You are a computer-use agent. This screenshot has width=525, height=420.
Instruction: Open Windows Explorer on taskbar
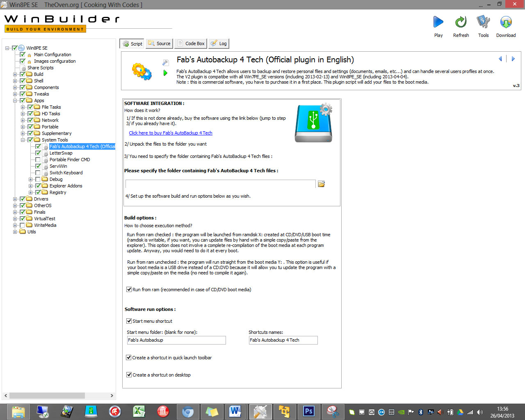[x=18, y=411]
